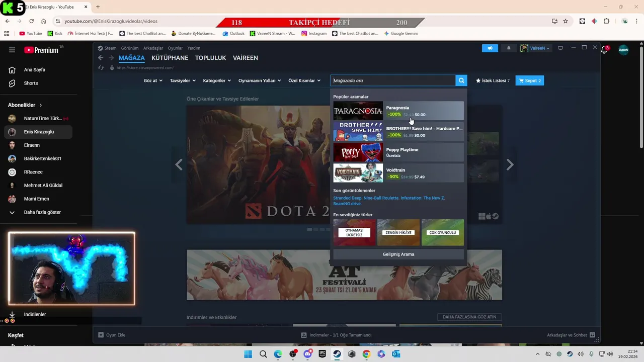This screenshot has width=644, height=362.
Task: Open Arkadaşlar ve Sohbet friends chat
Action: (x=571, y=335)
